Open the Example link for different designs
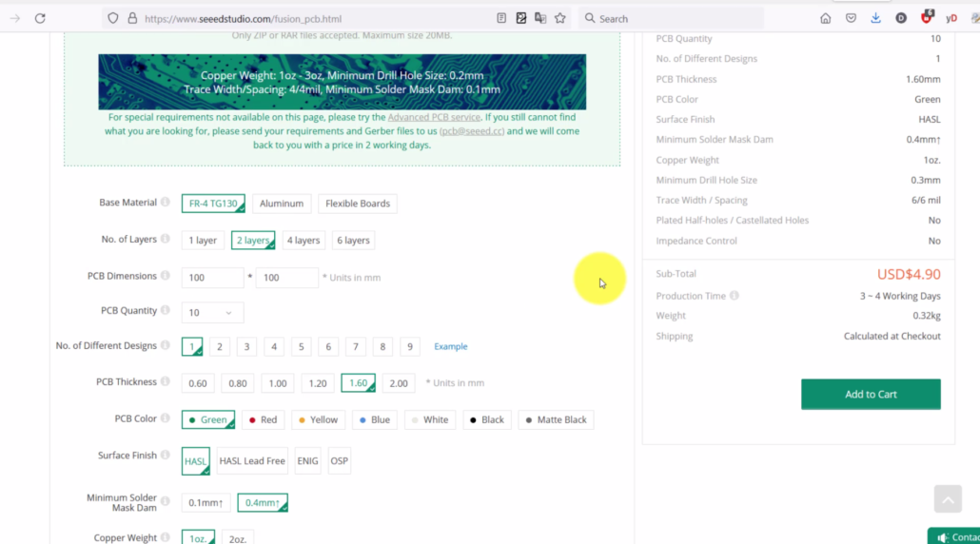The height and width of the screenshot is (544, 980). click(450, 347)
